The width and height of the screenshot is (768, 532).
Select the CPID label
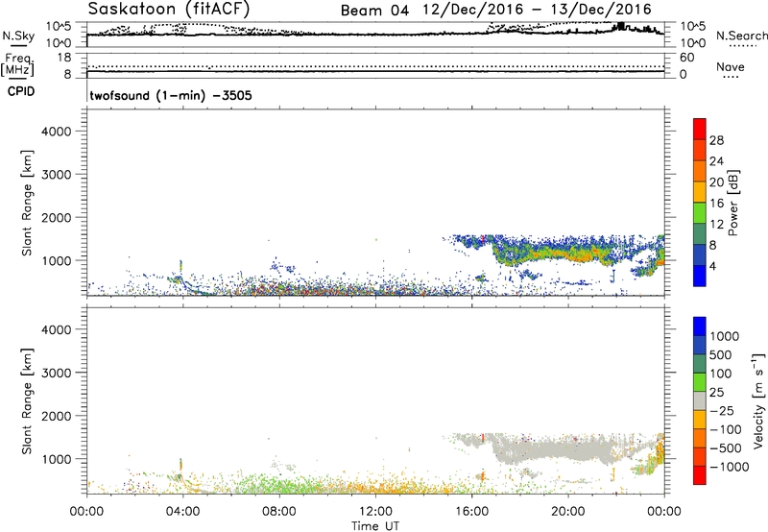coord(20,91)
